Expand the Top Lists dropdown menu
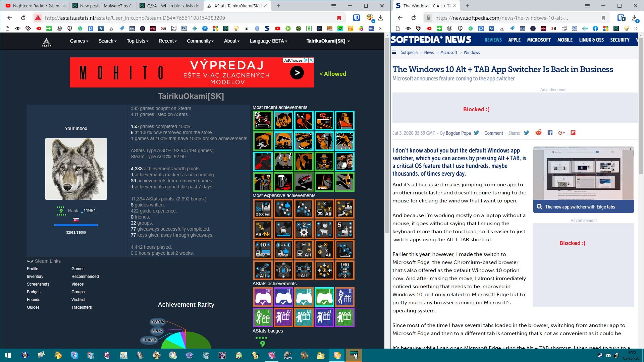Image resolution: width=644 pixels, height=362 pixels. coord(137,41)
